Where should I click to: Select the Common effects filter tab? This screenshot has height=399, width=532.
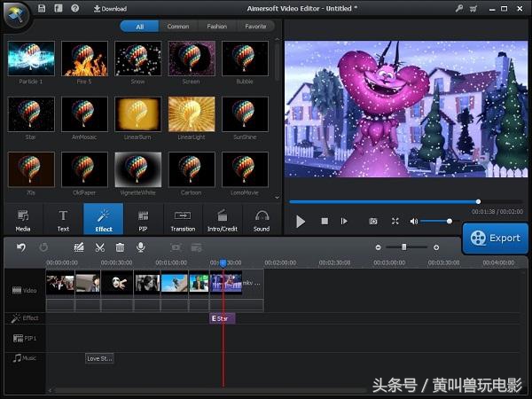[x=178, y=27]
